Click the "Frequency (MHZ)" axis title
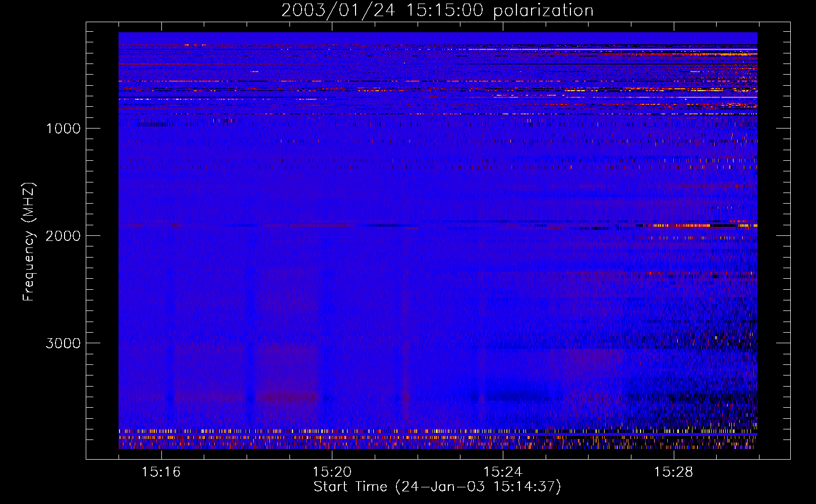The image size is (816, 504). [29, 242]
